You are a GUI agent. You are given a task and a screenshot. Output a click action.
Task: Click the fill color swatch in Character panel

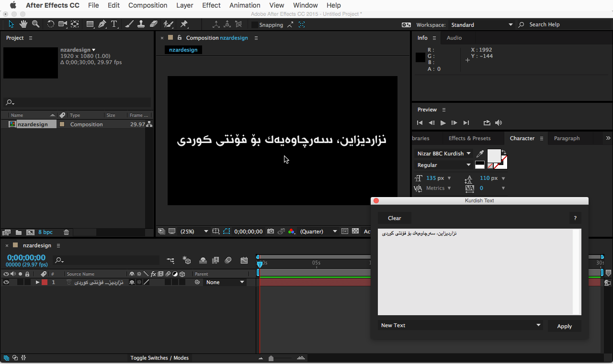(494, 155)
